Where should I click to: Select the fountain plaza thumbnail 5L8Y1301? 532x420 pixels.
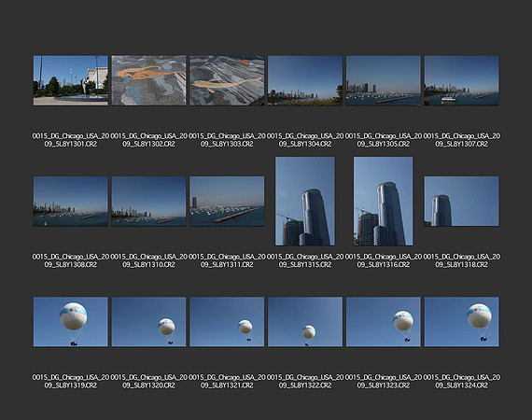(71, 81)
